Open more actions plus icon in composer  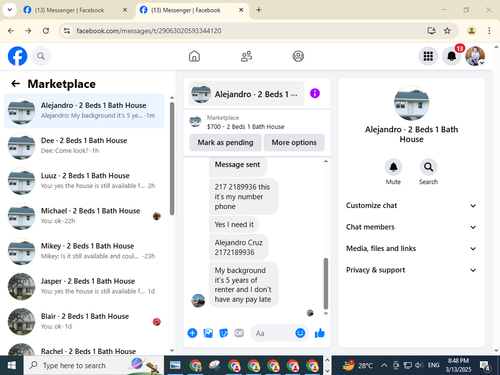tap(192, 333)
